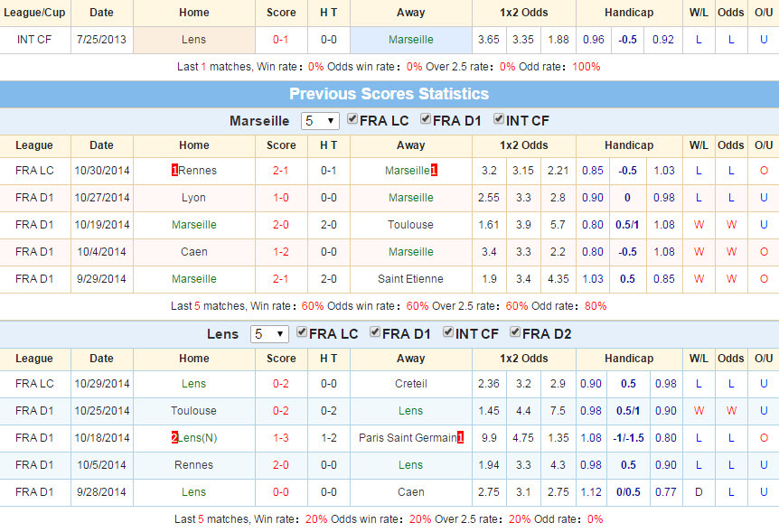The width and height of the screenshot is (779, 532).
Task: Click Marseille section Handicap column header
Action: (629, 145)
